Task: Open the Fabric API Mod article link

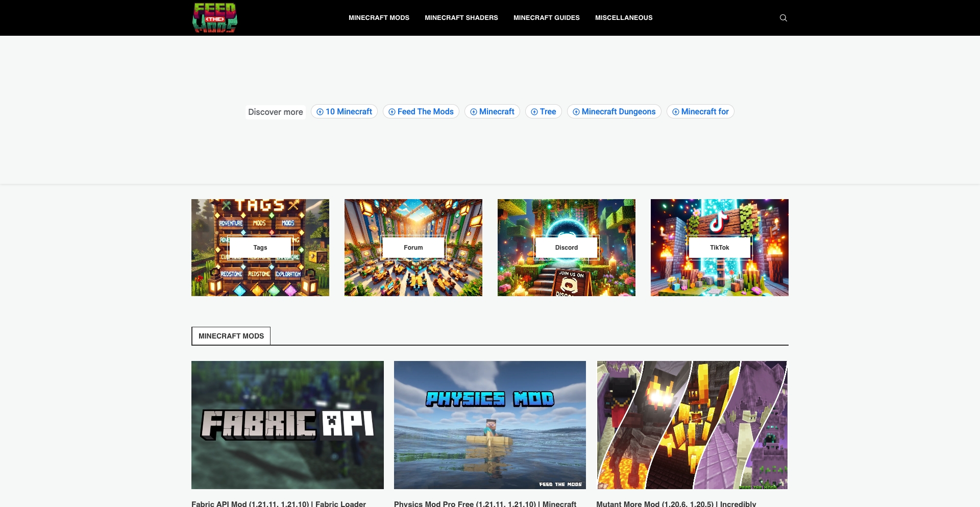Action: (278, 503)
